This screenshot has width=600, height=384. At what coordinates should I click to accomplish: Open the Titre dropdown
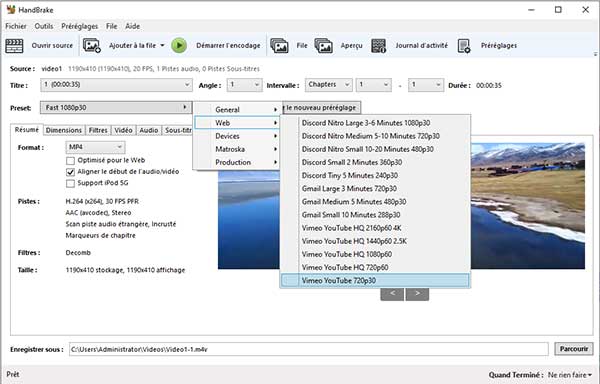pos(116,85)
